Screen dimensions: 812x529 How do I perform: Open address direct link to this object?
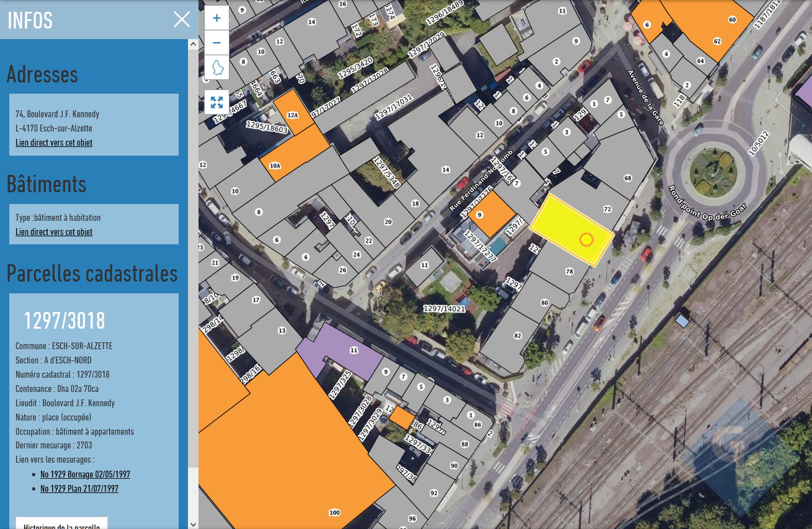pyautogui.click(x=54, y=143)
